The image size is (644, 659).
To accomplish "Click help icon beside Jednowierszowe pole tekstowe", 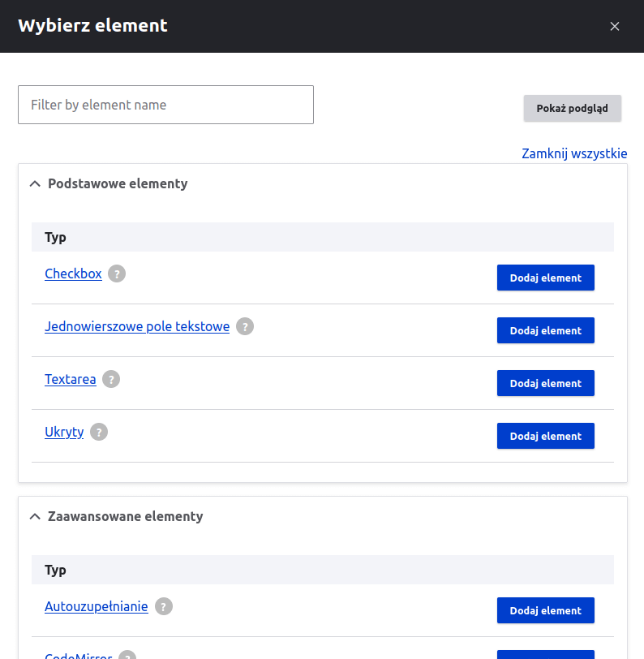I will pos(245,326).
